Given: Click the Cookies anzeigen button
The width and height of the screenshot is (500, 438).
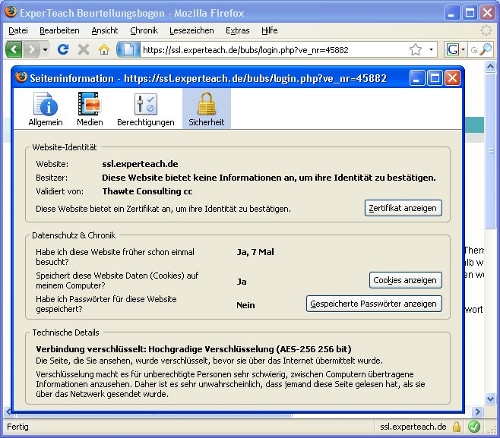Looking at the screenshot, I should click(x=405, y=280).
